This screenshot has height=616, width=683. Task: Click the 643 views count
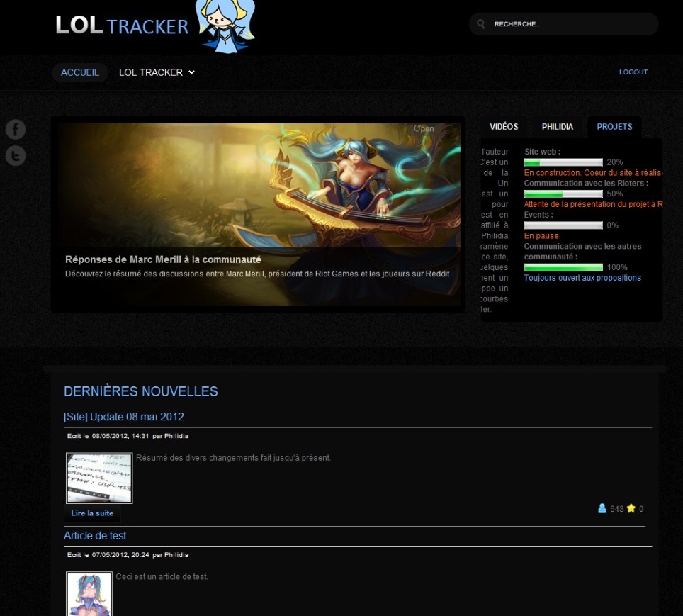(617, 509)
